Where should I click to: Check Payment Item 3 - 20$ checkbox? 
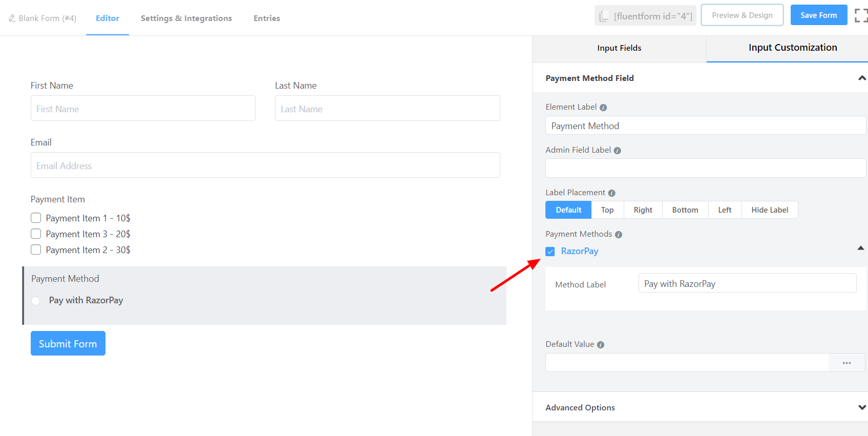click(x=36, y=234)
